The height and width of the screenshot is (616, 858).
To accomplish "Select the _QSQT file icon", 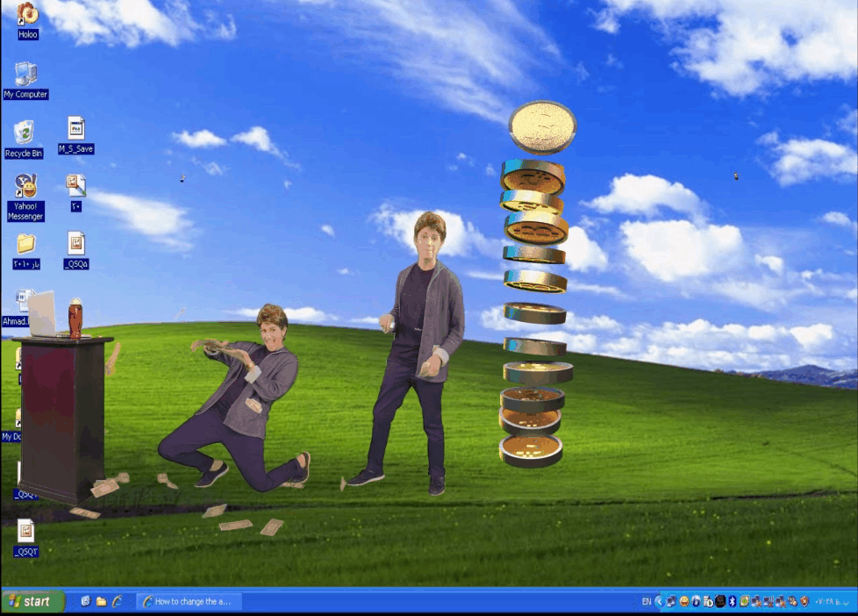I will 25,531.
